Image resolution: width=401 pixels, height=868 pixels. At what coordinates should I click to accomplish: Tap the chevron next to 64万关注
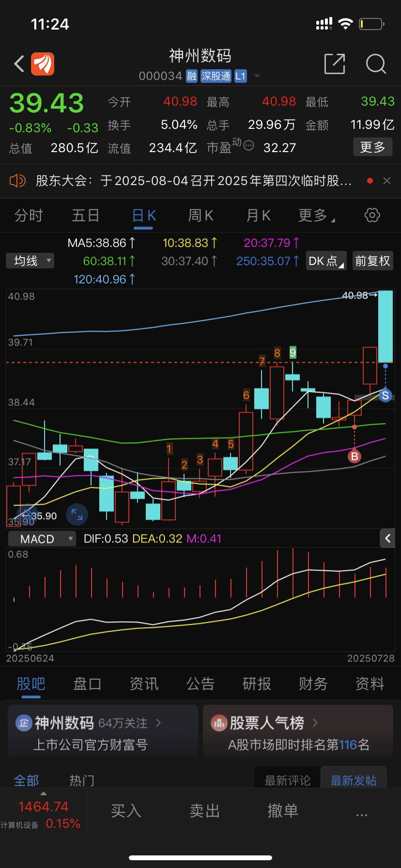[158, 723]
